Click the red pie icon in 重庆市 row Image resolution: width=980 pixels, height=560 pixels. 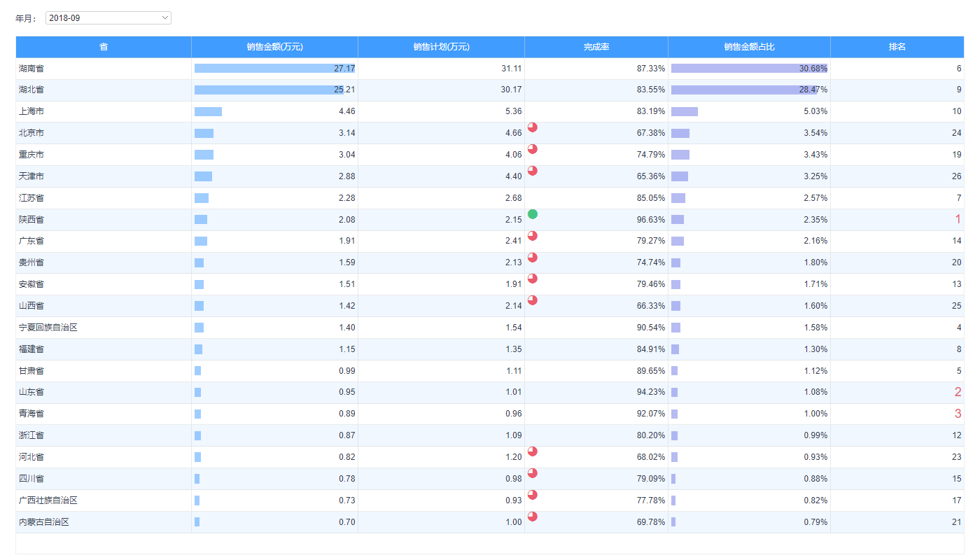[533, 149]
